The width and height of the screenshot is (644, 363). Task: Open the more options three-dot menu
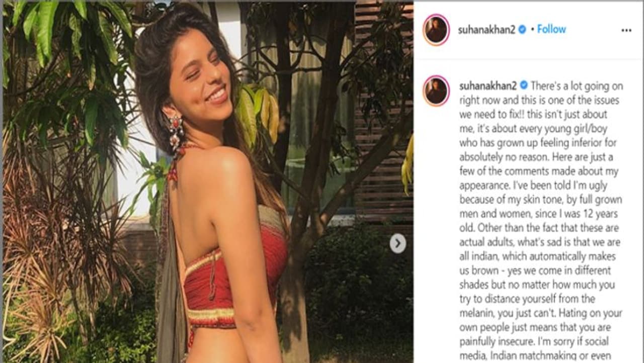[626, 30]
